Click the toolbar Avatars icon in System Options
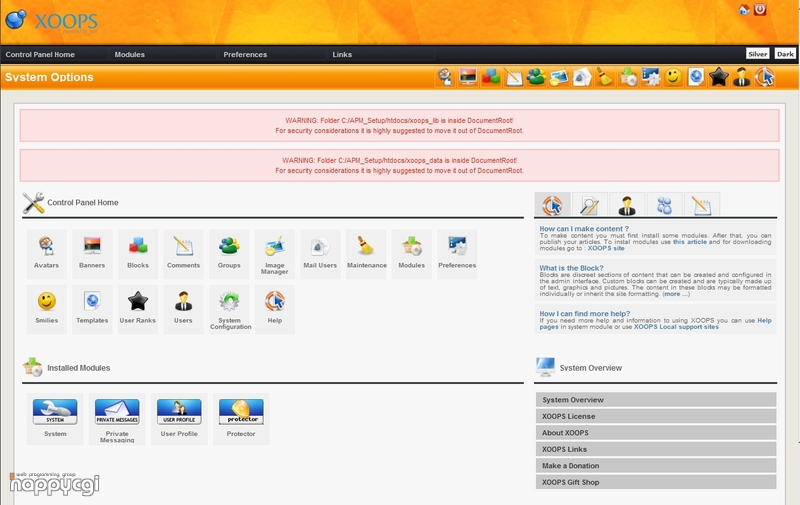 pos(445,77)
